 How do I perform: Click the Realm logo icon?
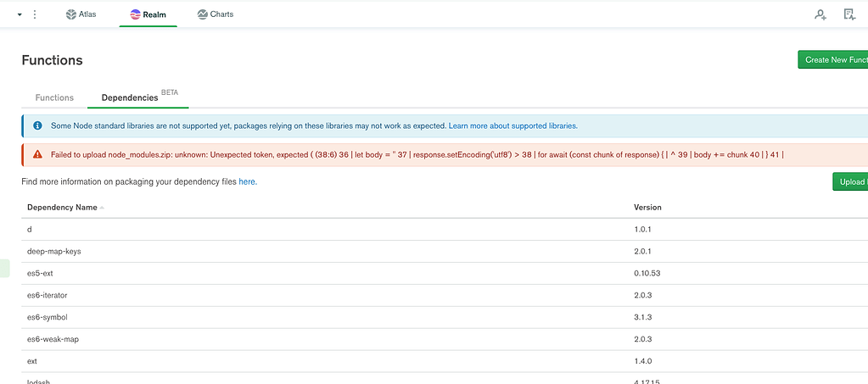pyautogui.click(x=136, y=14)
